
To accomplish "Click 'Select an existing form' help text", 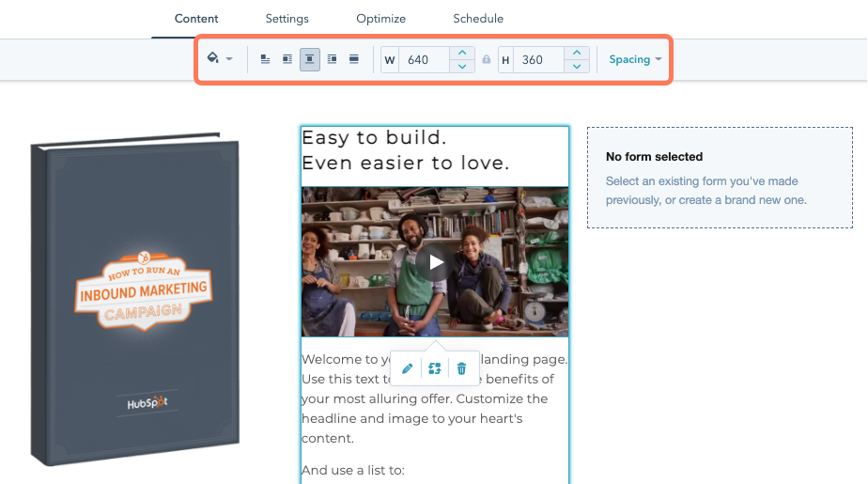I will tap(705, 191).
